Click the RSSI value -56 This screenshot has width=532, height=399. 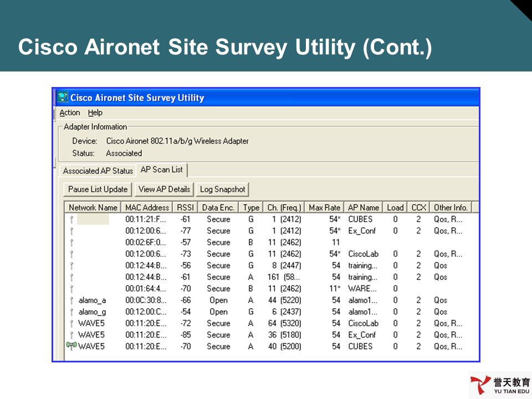pos(186,265)
